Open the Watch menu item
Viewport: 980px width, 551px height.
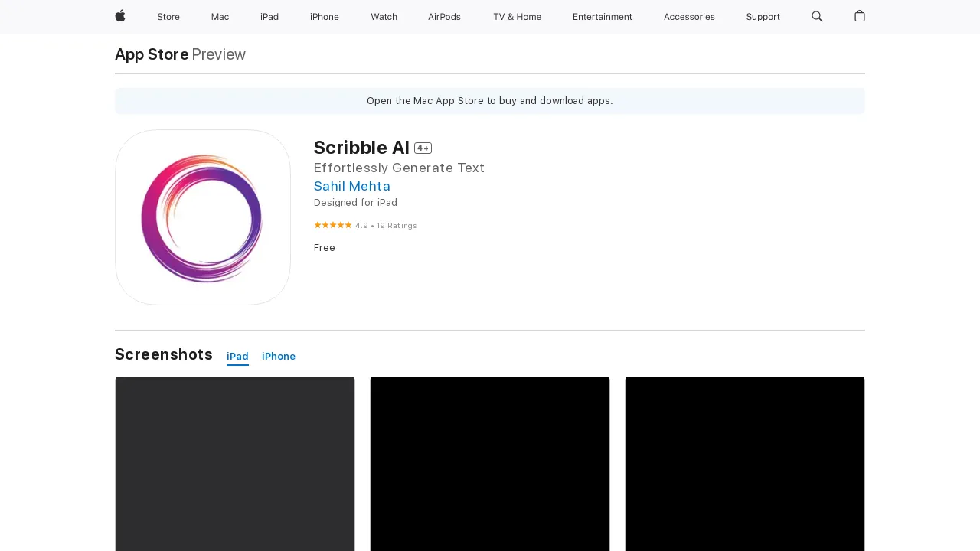click(x=384, y=17)
